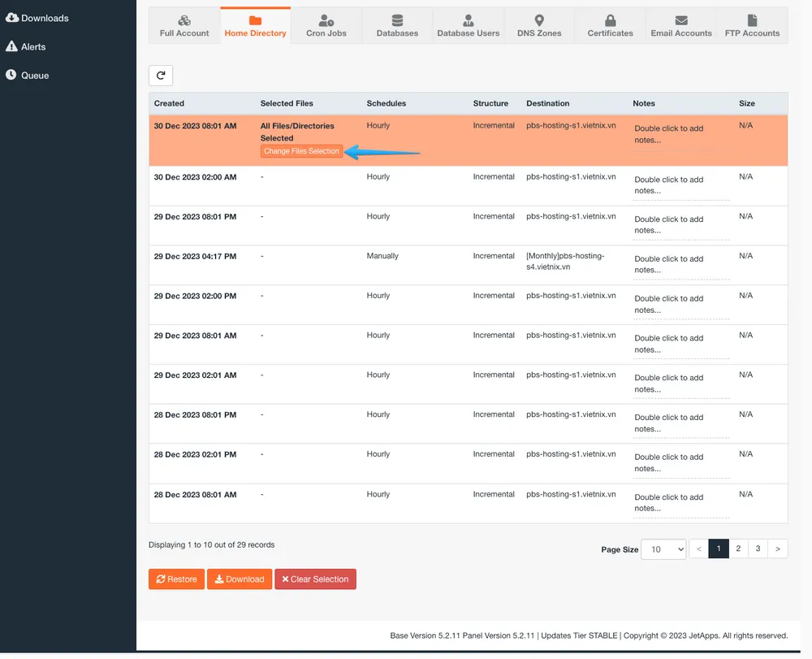This screenshot has height=659, width=812.
Task: Open the DNS Zones backup section
Action: click(538, 25)
